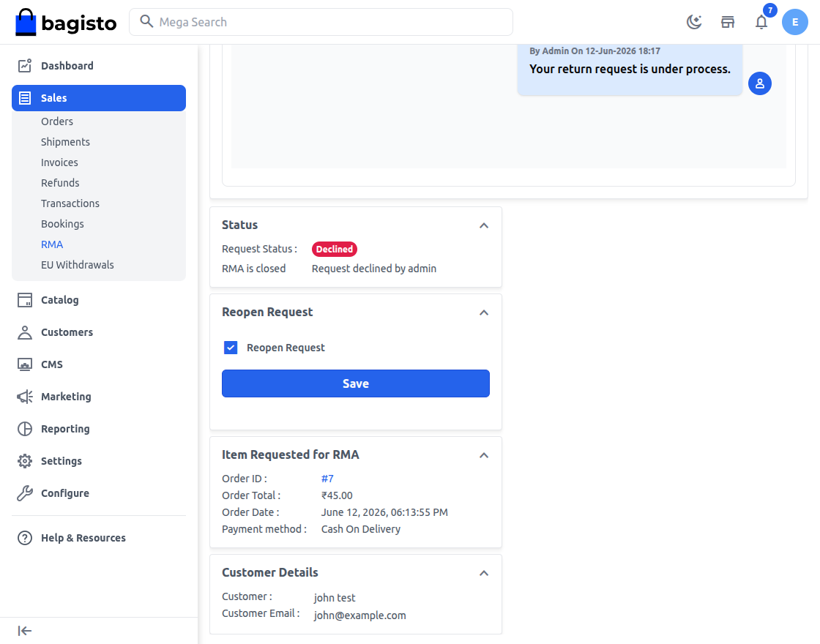Click 'Cash On Delivery' payment method
The height and width of the screenshot is (644, 820).
(361, 529)
